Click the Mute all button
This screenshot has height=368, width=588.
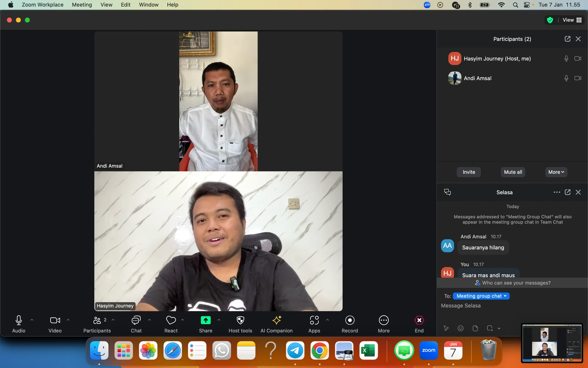click(x=513, y=172)
